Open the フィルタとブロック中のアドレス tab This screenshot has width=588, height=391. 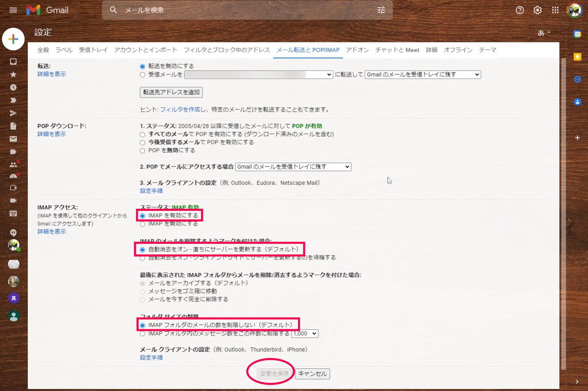click(x=227, y=50)
